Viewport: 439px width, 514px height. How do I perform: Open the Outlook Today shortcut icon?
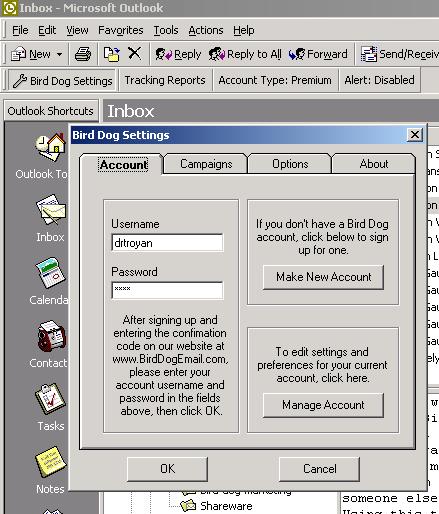(x=50, y=147)
